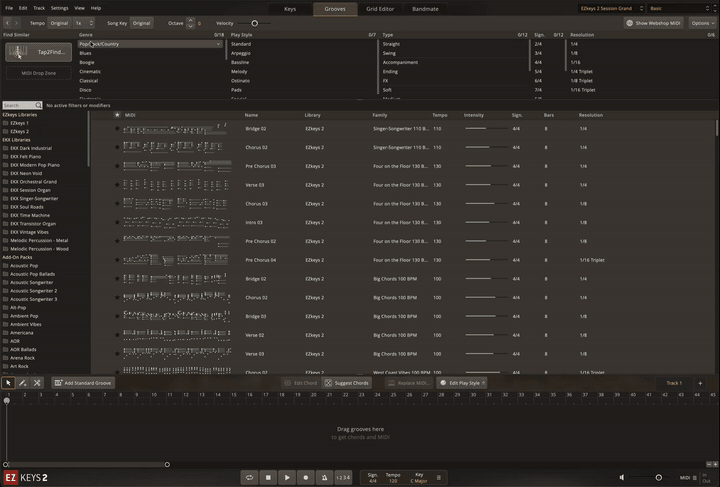The width and height of the screenshot is (720, 487).
Task: Toggle the 1234 count-in
Action: click(x=343, y=477)
